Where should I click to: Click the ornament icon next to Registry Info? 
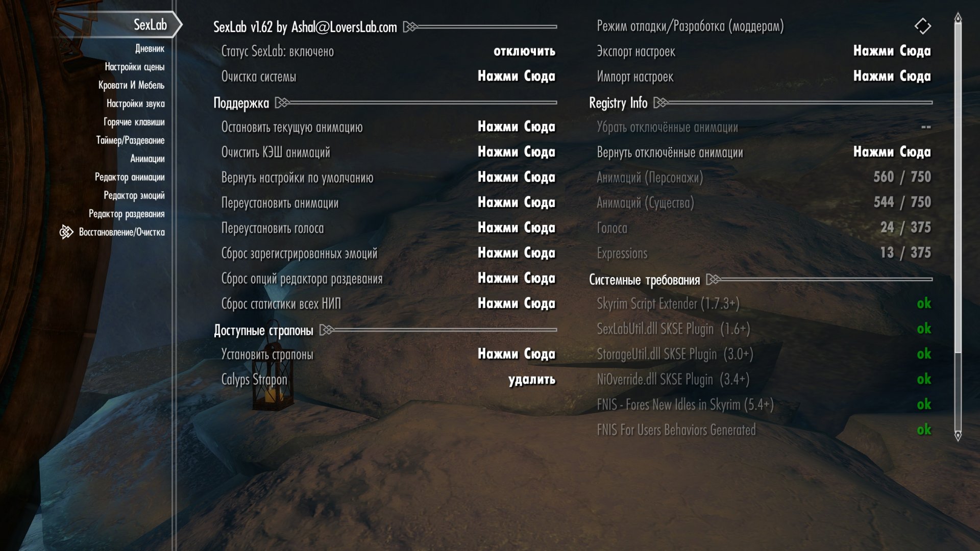coord(661,103)
